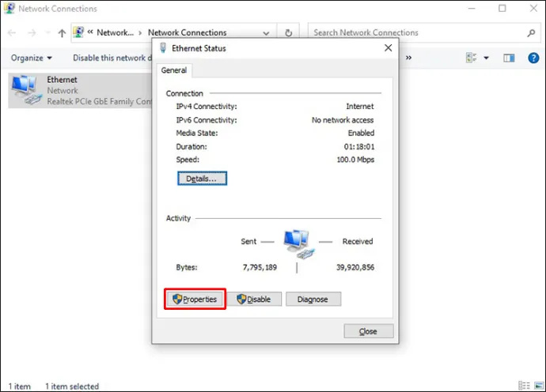Click Disable this network device command
This screenshot has height=392, width=546.
112,58
